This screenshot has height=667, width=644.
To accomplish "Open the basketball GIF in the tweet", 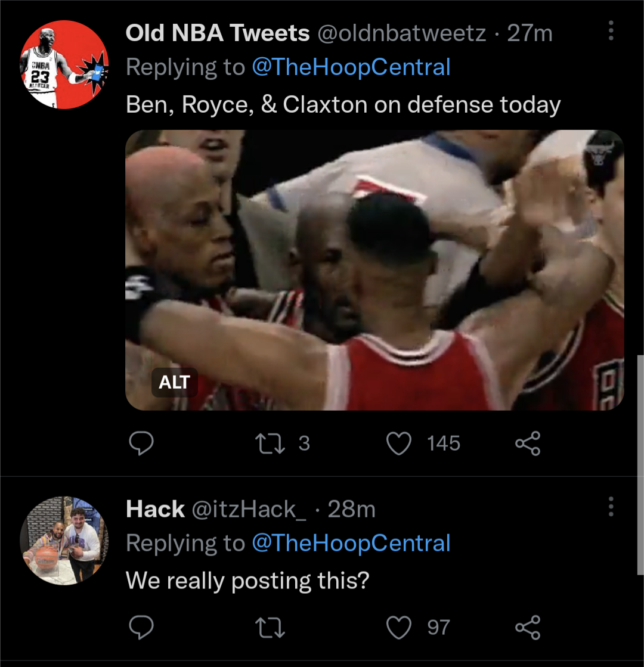I will click(374, 269).
